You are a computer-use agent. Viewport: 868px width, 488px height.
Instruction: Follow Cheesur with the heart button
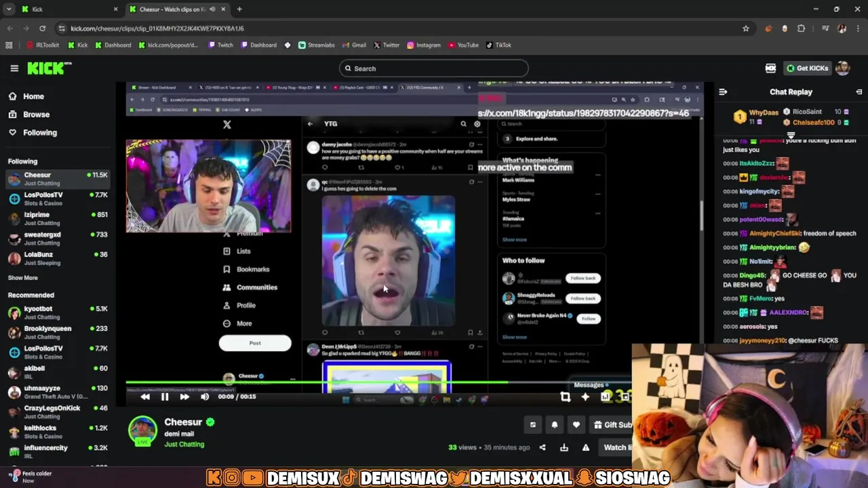tap(576, 425)
